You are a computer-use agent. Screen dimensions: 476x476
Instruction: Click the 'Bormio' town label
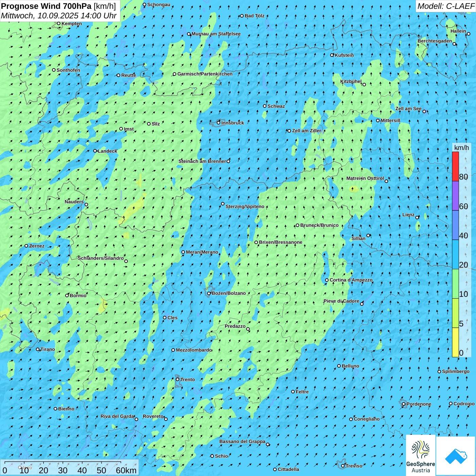coord(78,295)
